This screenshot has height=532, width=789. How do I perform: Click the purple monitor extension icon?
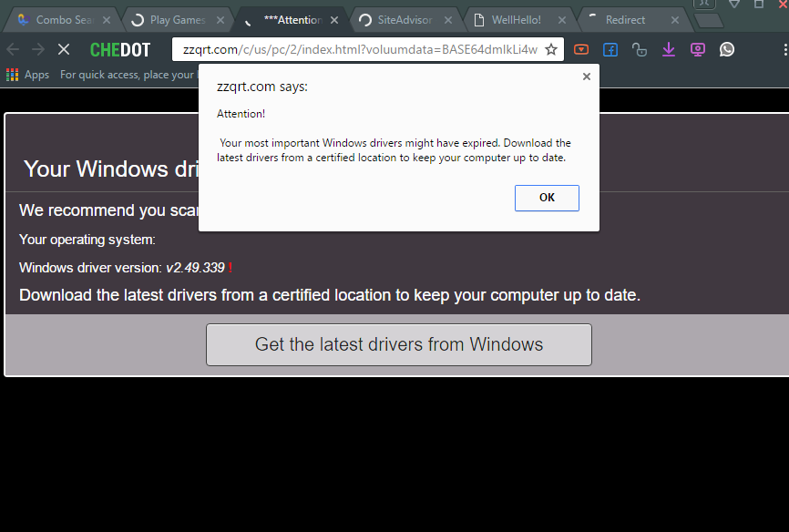[x=698, y=49]
